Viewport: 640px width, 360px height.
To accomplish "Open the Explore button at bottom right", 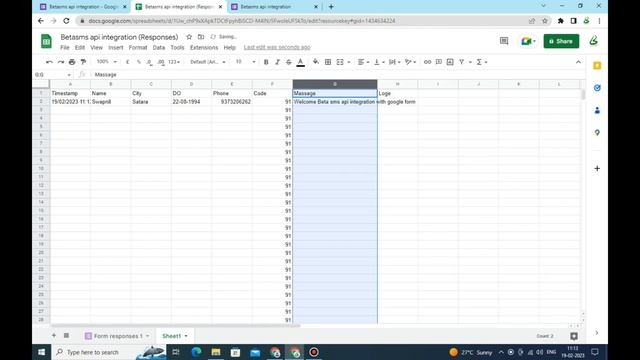I will pos(574,336).
